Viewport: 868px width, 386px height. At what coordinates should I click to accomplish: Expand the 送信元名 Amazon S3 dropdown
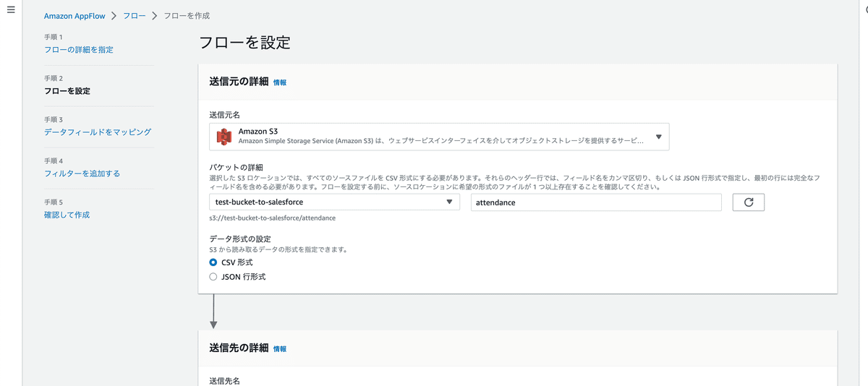point(439,137)
